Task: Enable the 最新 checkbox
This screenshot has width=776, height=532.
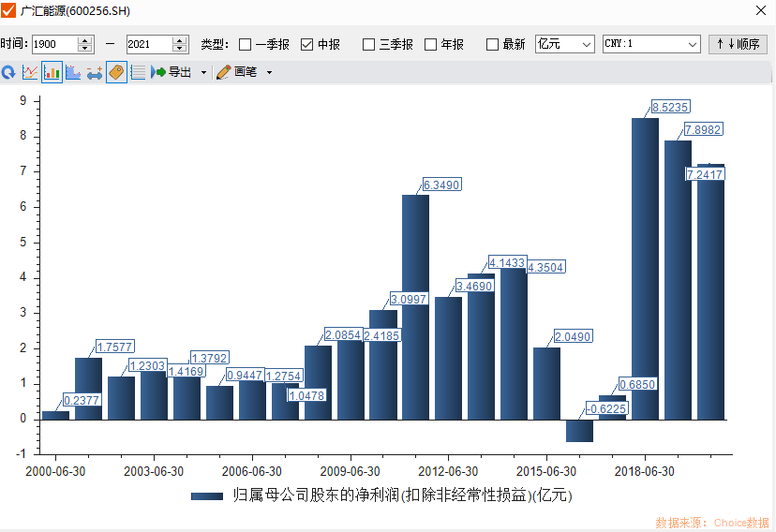Action: 492,45
